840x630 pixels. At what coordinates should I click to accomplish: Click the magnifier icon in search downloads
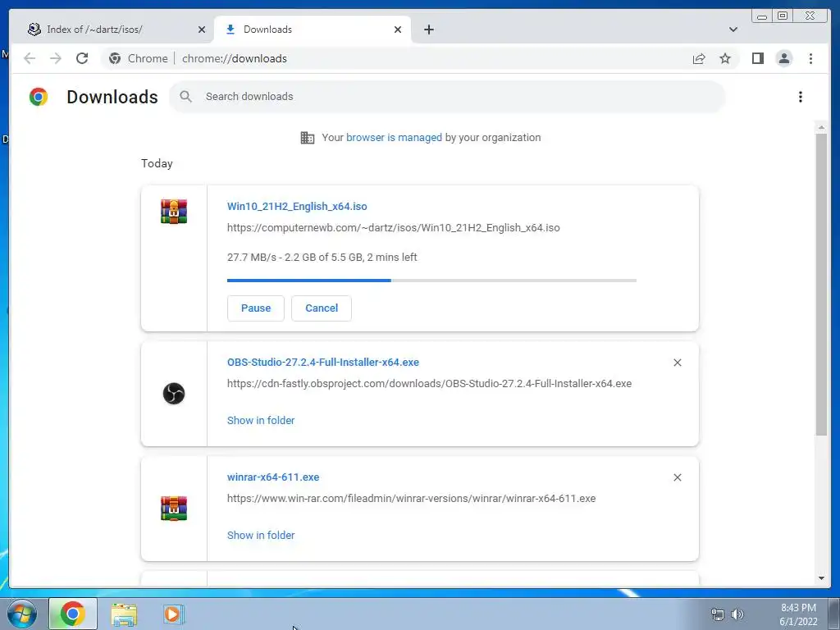[x=185, y=97]
